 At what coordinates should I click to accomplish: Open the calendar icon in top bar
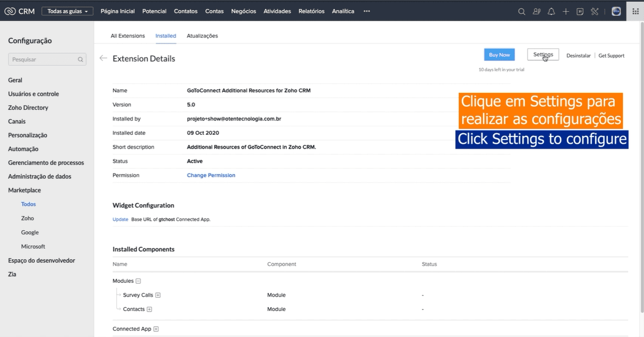580,11
